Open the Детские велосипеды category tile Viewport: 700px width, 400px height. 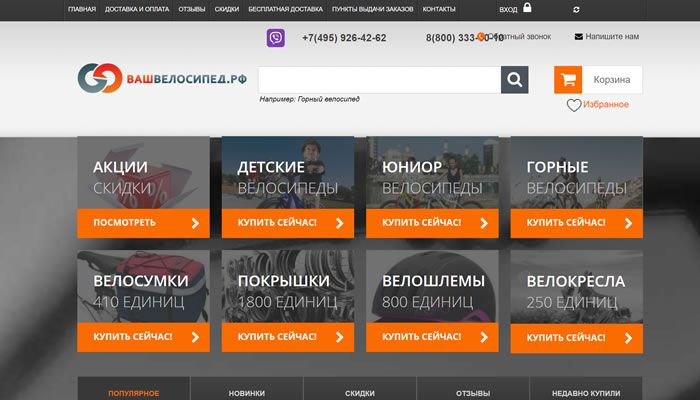point(288,187)
